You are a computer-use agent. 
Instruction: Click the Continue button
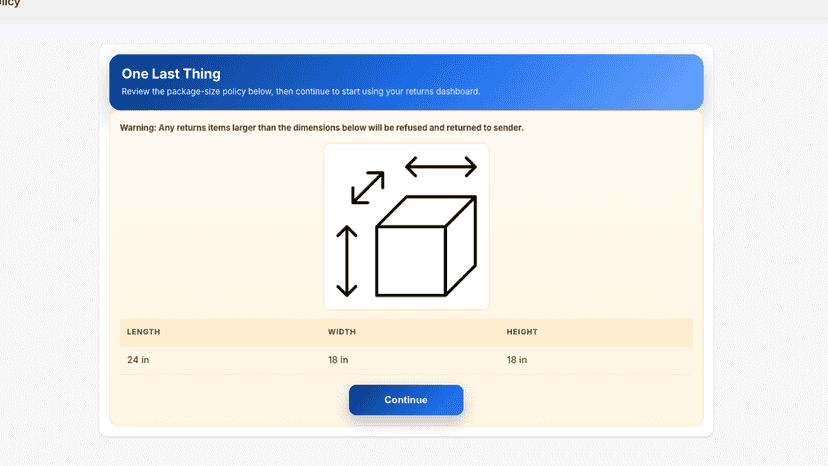click(406, 400)
